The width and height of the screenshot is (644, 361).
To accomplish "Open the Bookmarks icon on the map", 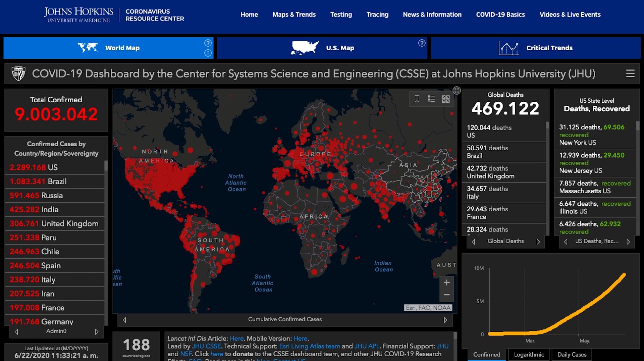I will click(417, 99).
